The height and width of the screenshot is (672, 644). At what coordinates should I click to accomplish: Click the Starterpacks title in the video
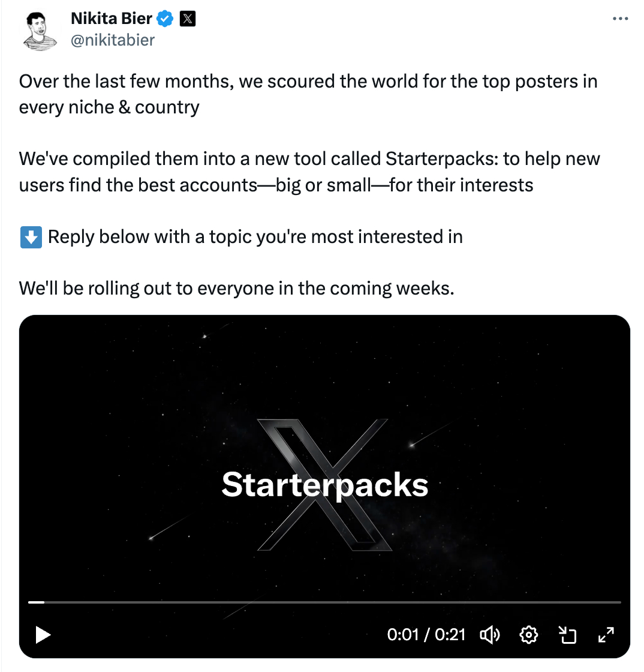pyautogui.click(x=324, y=485)
